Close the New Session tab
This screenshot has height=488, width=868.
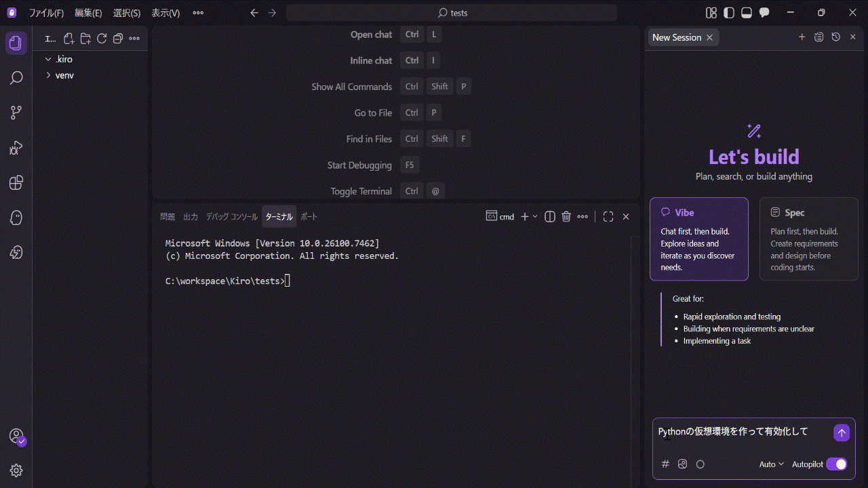tap(709, 38)
